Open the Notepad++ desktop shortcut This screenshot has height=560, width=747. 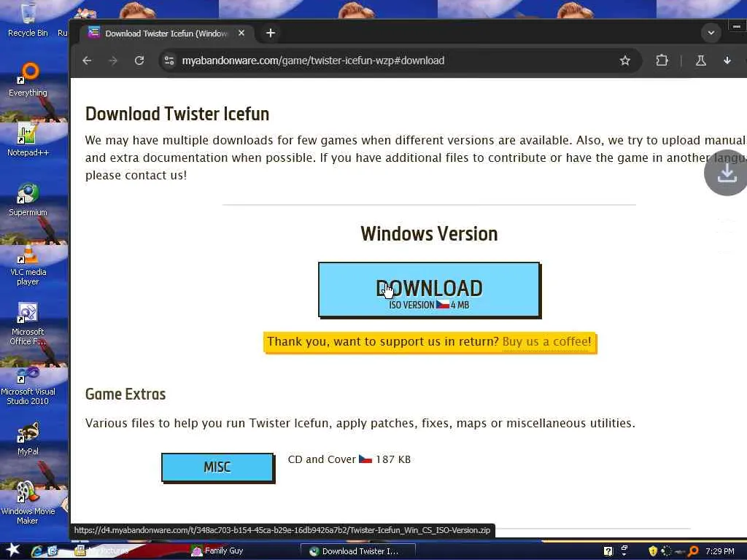pos(28,139)
